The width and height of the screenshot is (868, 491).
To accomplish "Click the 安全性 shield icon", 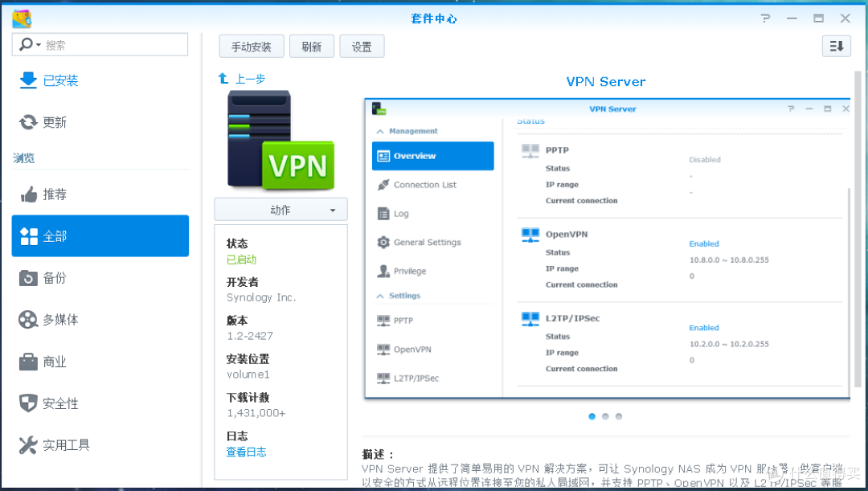I will (28, 403).
